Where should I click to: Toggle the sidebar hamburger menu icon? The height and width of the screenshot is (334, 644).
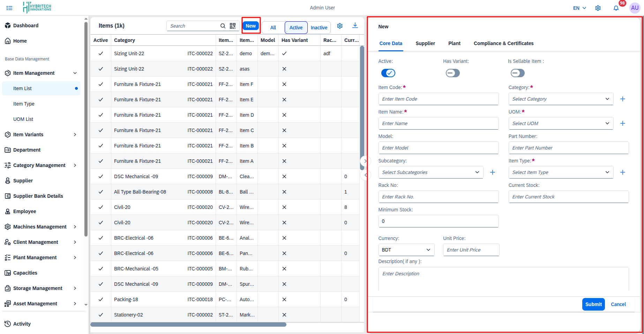[x=9, y=8]
